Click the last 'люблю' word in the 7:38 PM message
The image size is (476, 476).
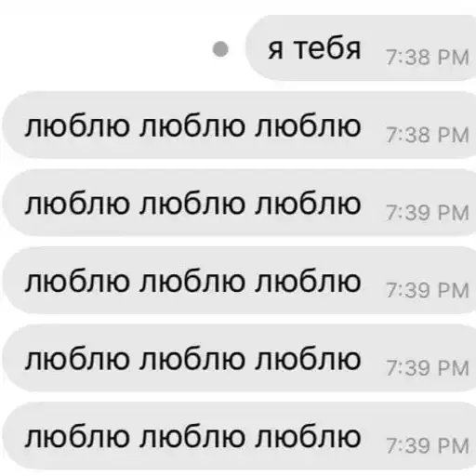click(308, 126)
